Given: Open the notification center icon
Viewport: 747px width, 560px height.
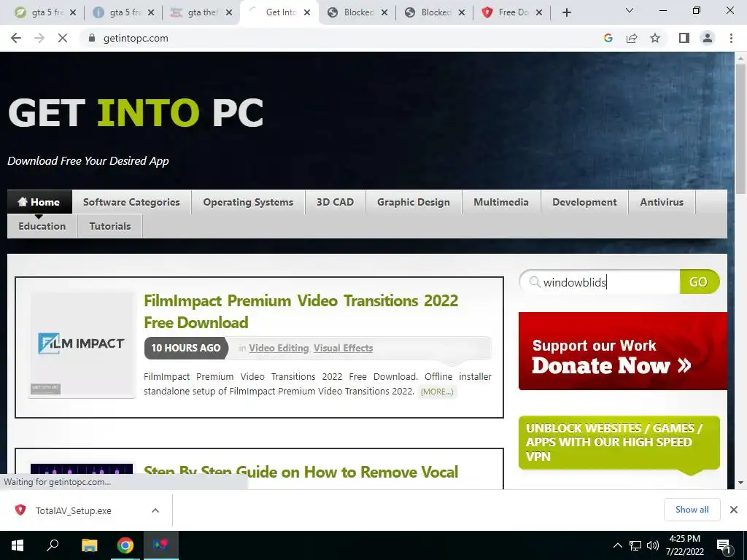Looking at the screenshot, I should click(x=724, y=547).
